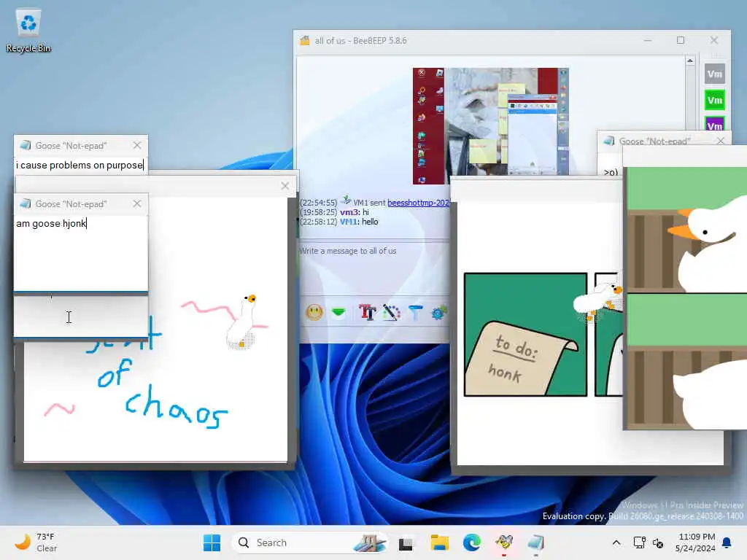Close the BeeBEEP window
The image size is (747, 560).
(713, 41)
